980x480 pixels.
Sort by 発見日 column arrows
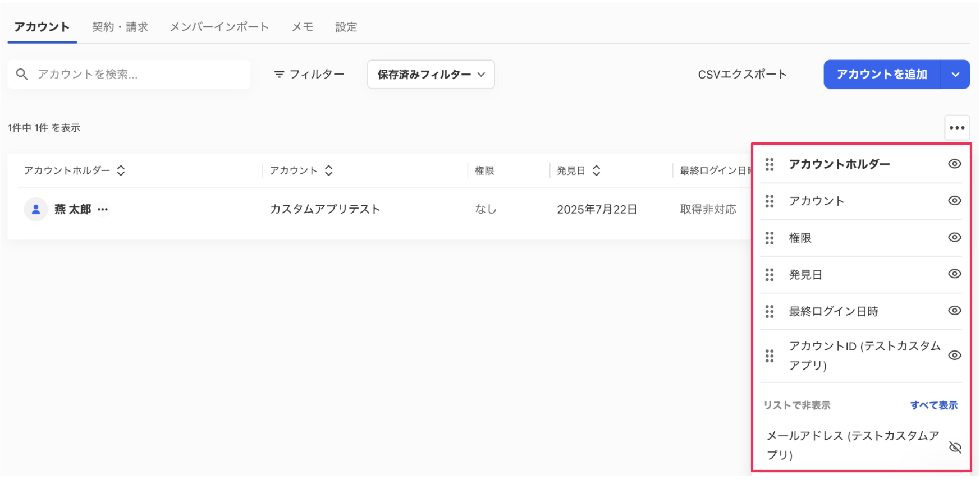coord(597,170)
